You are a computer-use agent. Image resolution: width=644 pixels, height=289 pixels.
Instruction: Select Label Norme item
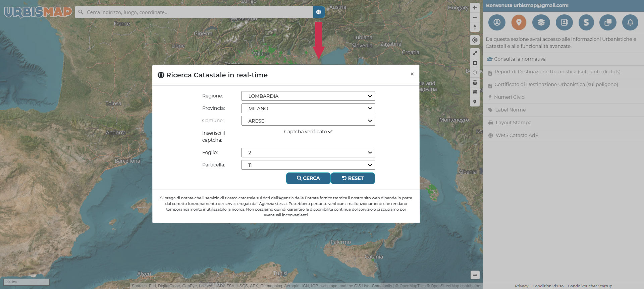pos(563,110)
